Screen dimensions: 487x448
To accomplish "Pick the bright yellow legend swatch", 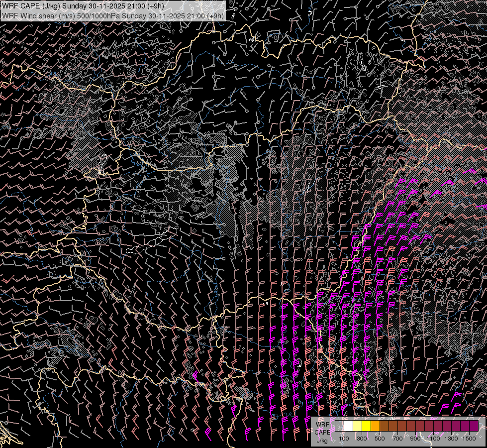I will [x=366, y=426].
